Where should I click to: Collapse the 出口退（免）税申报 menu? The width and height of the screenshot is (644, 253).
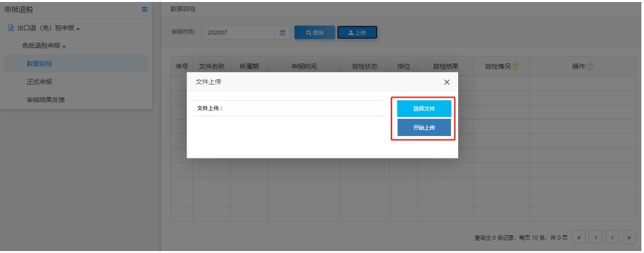[x=44, y=28]
